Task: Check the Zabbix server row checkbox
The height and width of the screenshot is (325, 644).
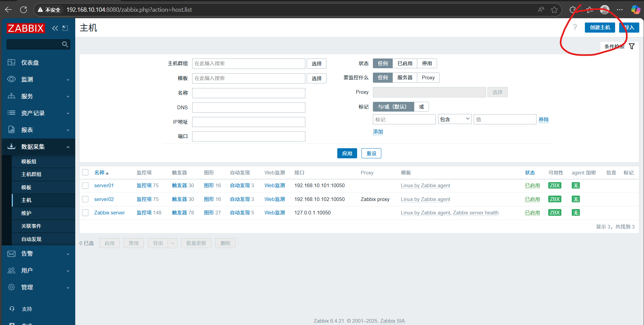Action: (85, 213)
